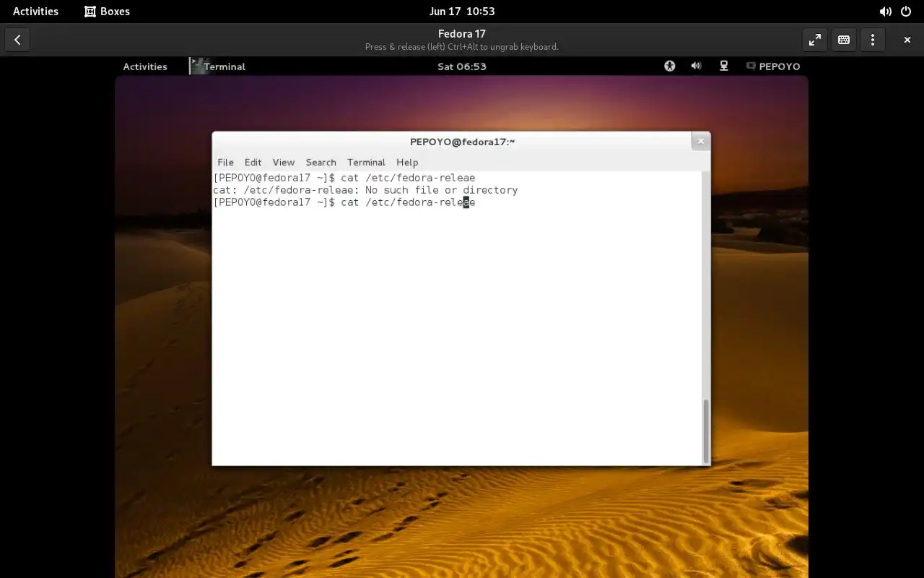This screenshot has width=924, height=578.
Task: Open the terminal Edit menu
Action: coord(253,162)
